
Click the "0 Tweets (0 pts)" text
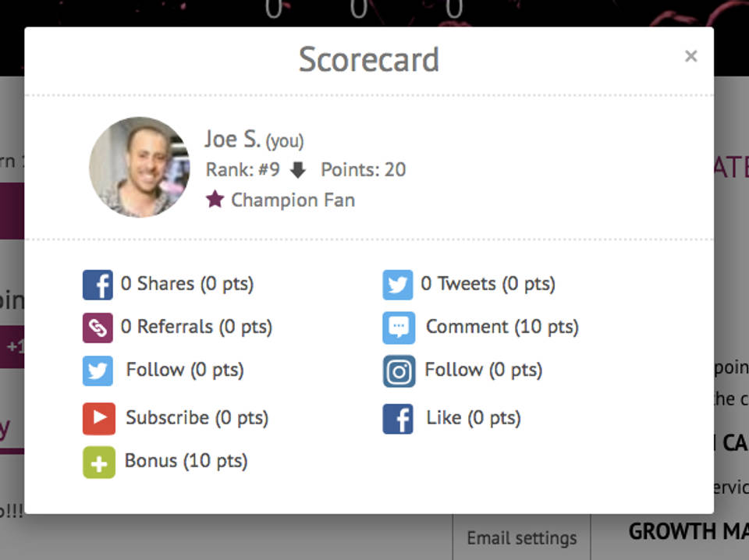pos(488,284)
